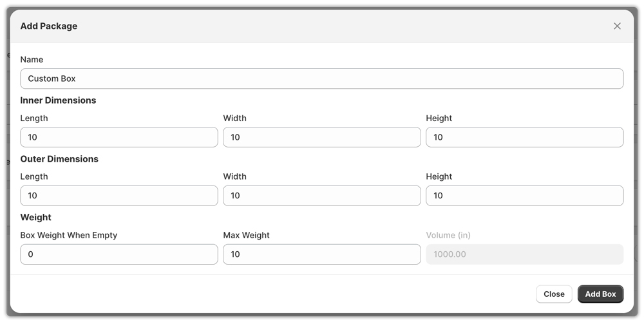This screenshot has width=644, height=322.
Task: Click the Inner Dimensions Height input
Action: [524, 137]
